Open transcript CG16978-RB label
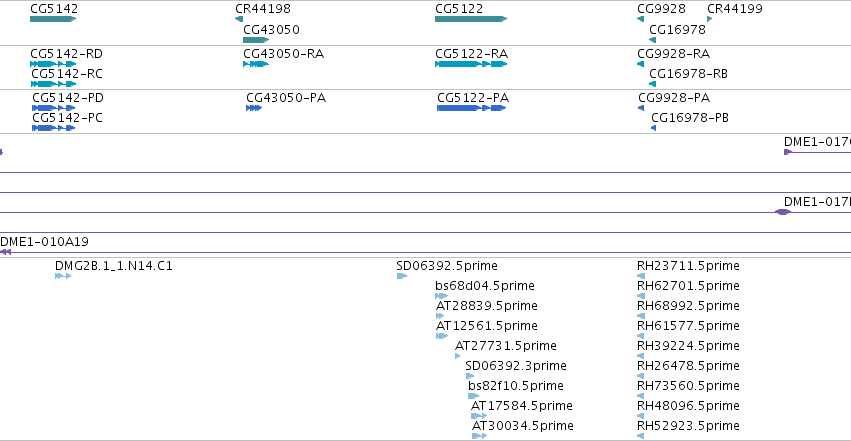The width and height of the screenshot is (851, 441). tap(688, 74)
